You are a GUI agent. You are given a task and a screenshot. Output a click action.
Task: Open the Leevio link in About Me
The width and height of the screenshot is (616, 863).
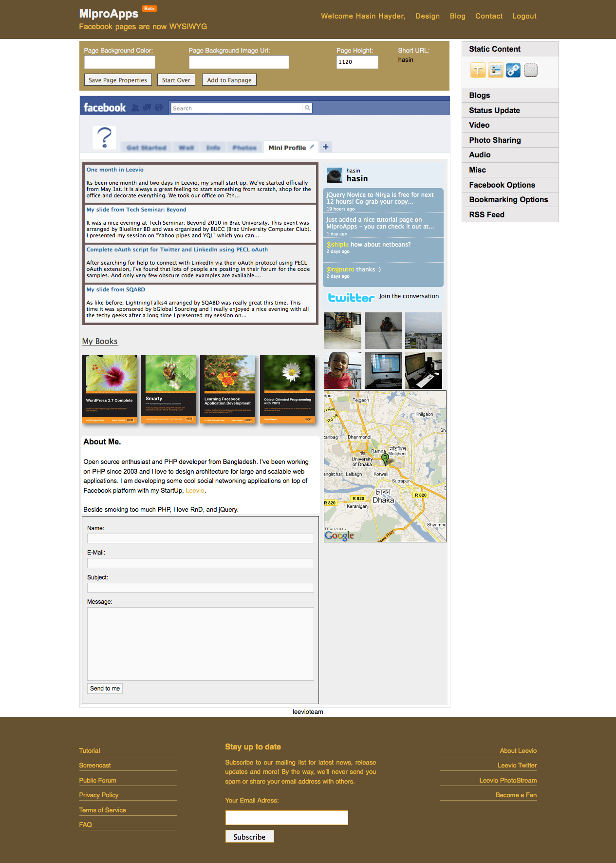tap(195, 491)
